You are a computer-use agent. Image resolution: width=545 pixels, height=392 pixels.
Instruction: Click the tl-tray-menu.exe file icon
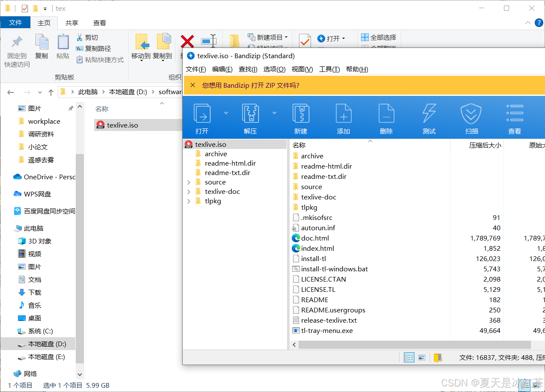(296, 330)
